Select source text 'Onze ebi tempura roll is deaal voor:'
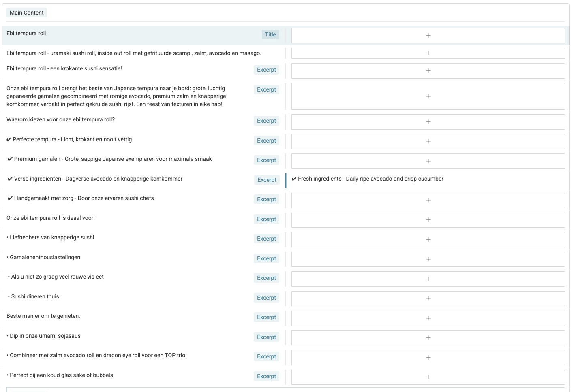The image size is (574, 392). (x=51, y=218)
